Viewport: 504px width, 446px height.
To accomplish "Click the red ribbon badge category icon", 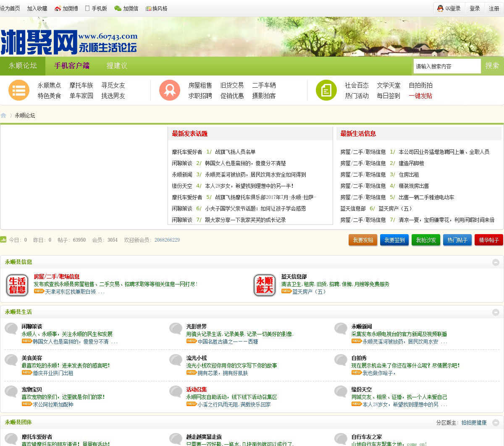I will (170, 90).
